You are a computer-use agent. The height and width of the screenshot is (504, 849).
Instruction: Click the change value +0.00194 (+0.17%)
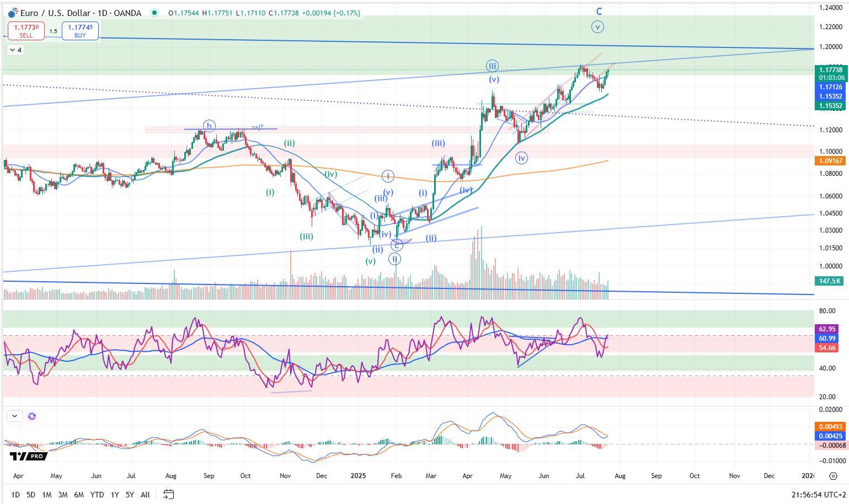click(x=330, y=13)
